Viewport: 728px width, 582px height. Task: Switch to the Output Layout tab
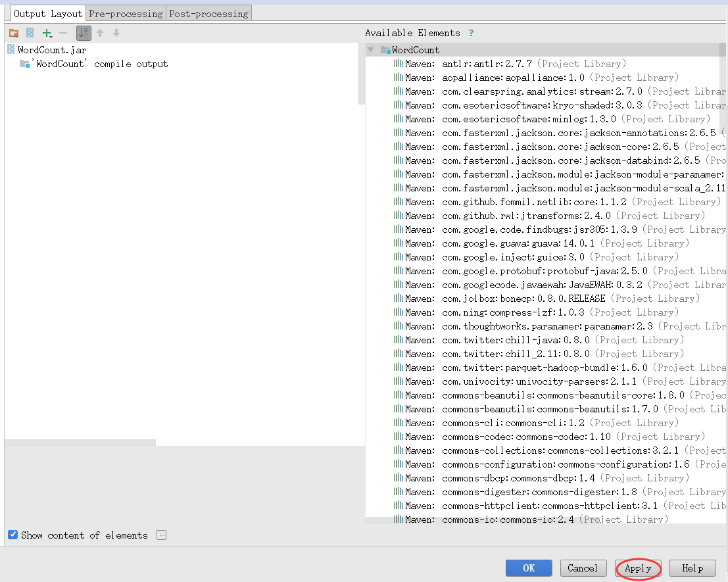pos(48,13)
